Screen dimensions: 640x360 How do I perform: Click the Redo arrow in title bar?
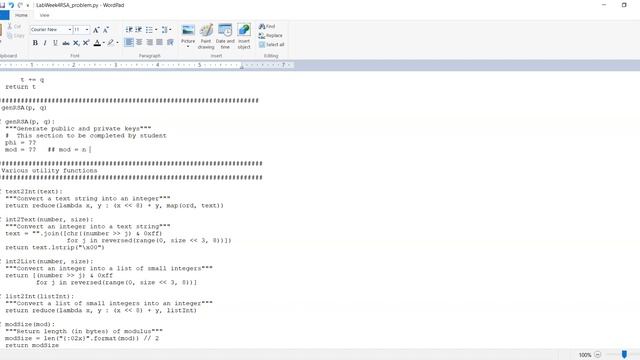pos(20,5)
